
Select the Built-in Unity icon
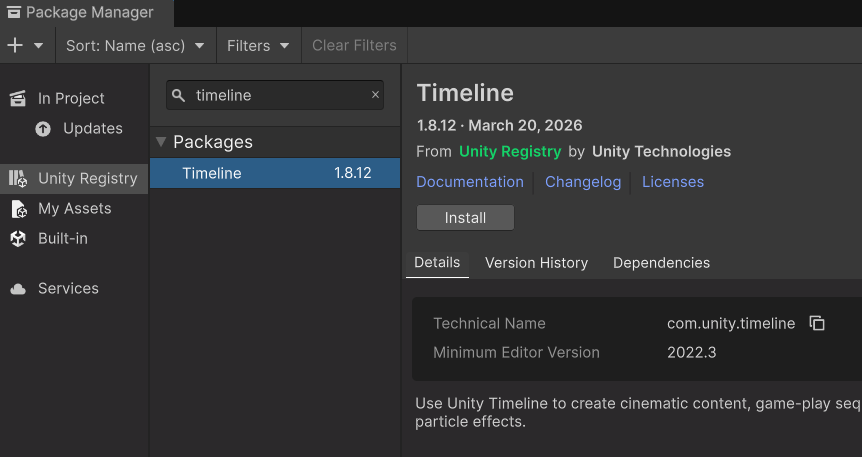pyautogui.click(x=17, y=238)
